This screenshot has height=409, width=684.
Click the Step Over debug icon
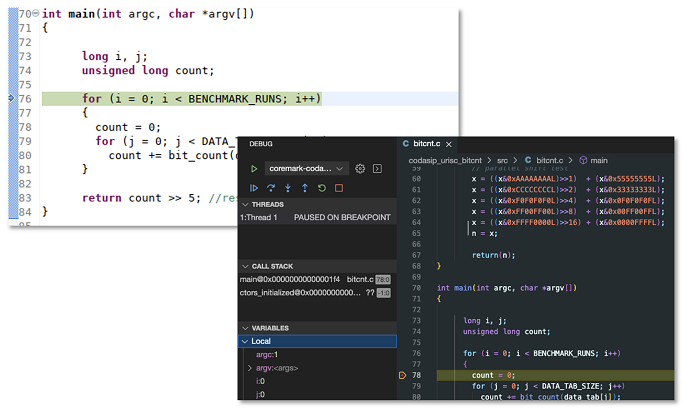pos(271,188)
